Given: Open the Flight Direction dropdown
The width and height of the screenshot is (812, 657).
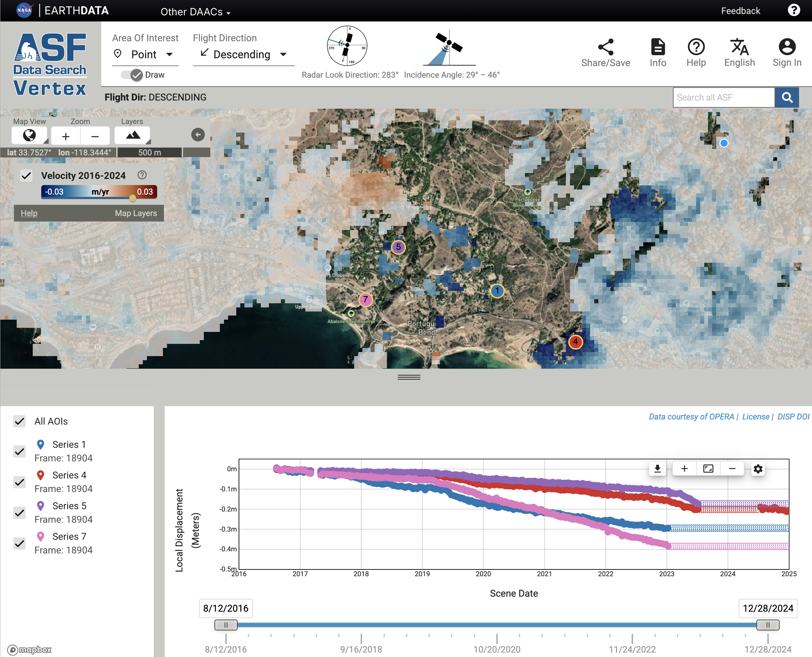Looking at the screenshot, I should point(243,54).
